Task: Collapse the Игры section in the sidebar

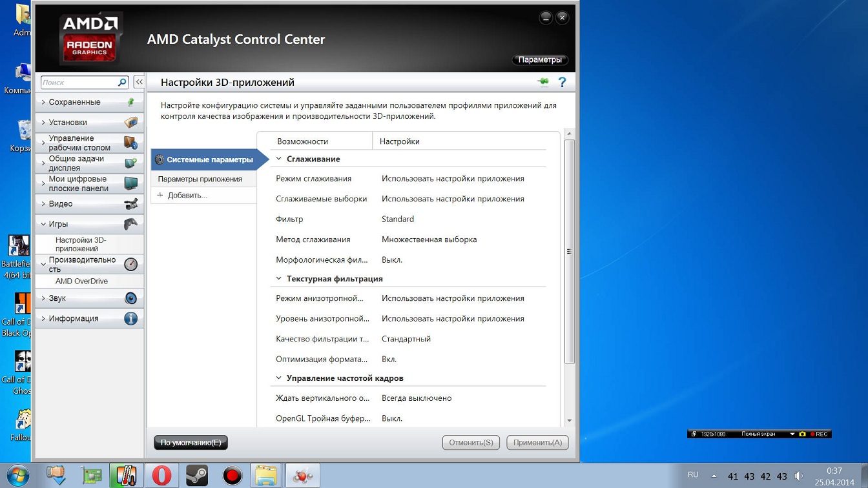Action: coord(43,224)
